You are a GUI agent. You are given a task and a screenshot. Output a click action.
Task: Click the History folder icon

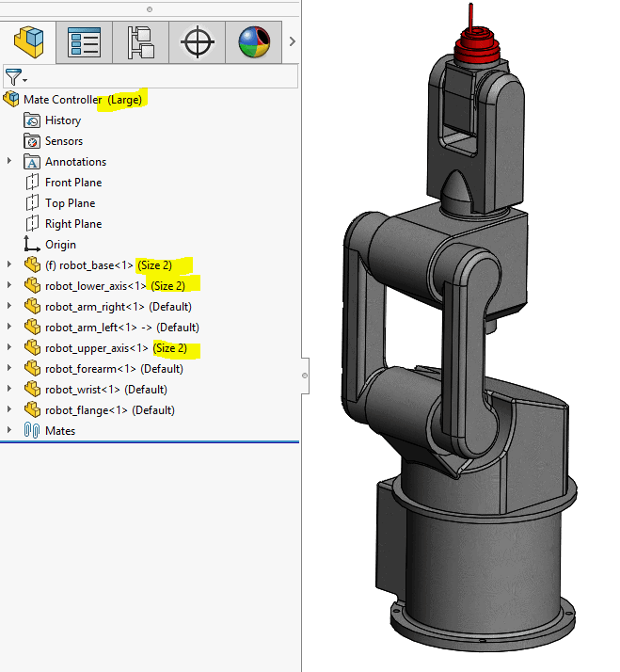(32, 120)
